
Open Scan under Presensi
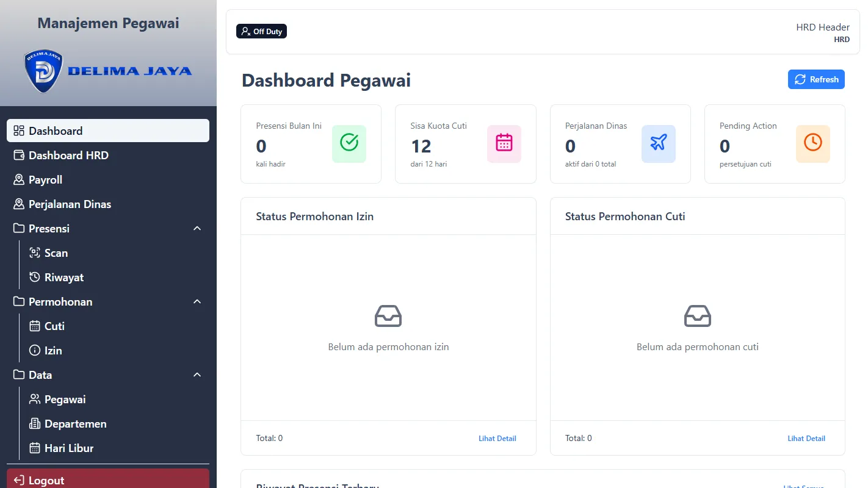(x=56, y=253)
